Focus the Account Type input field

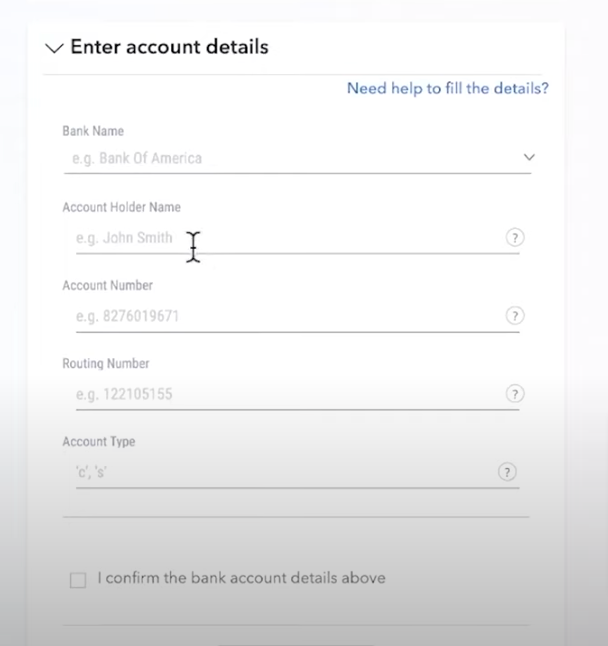pos(285,473)
